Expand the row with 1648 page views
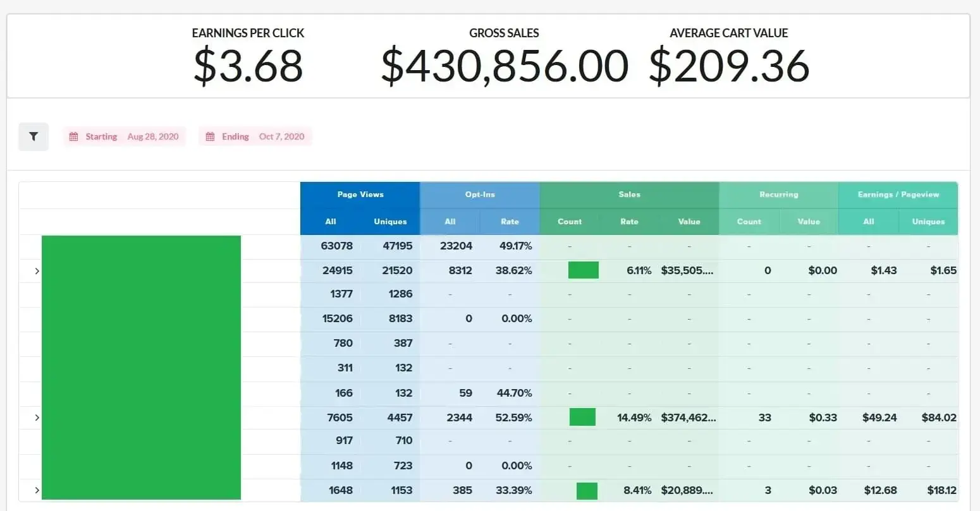The width and height of the screenshot is (980, 511). pyautogui.click(x=37, y=490)
